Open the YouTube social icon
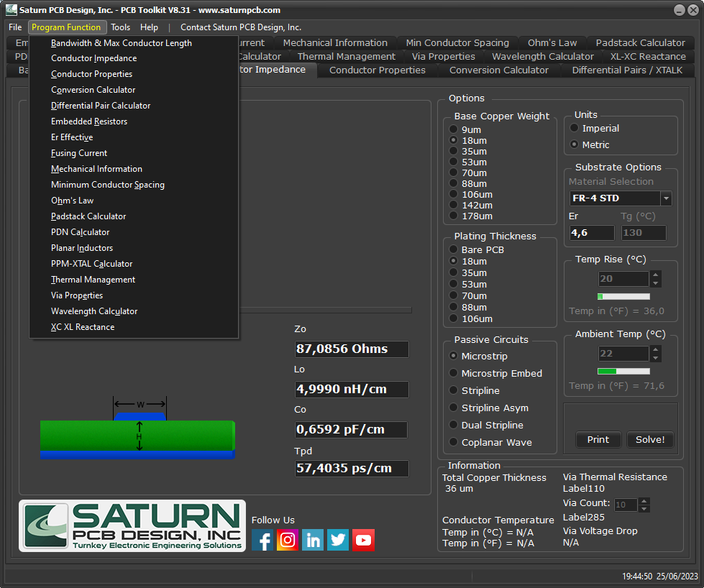 363,540
